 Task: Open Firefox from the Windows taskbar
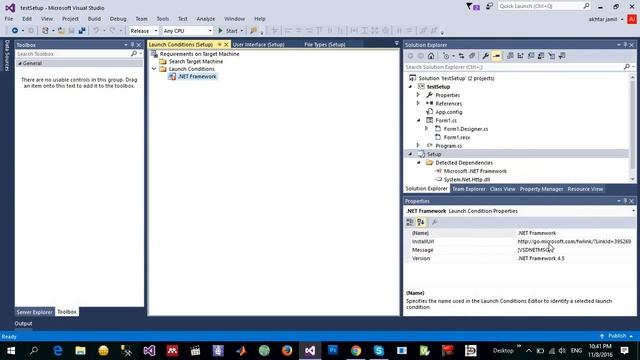coord(287,351)
